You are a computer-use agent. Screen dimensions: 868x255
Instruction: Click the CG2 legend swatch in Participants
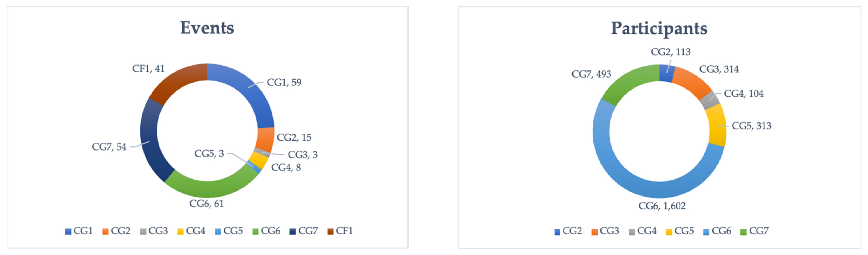557,232
